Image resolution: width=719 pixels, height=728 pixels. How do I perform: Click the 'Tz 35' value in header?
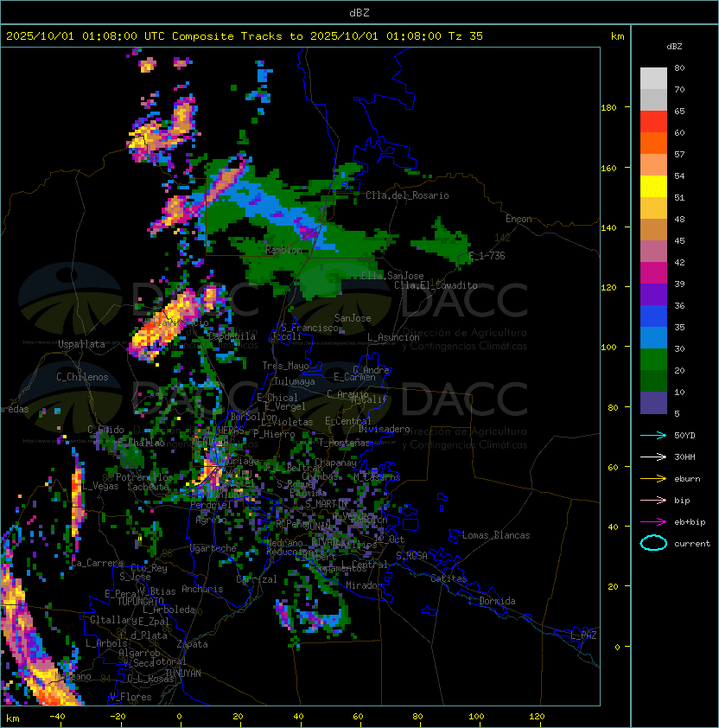466,36
